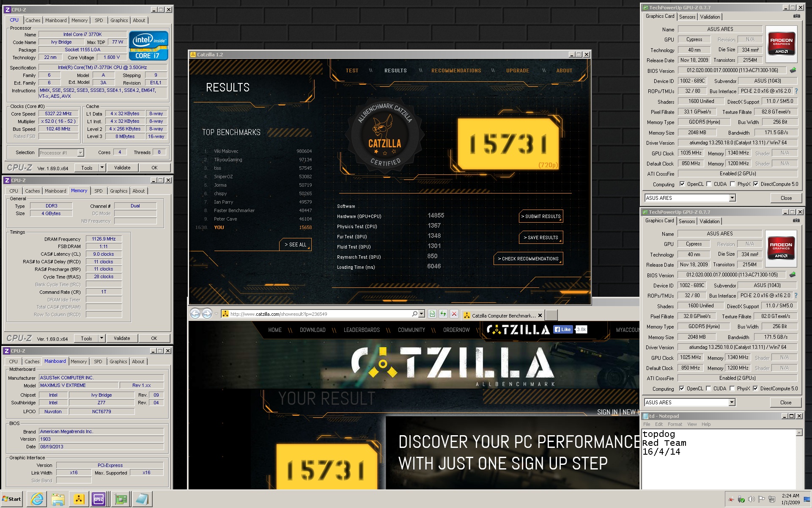This screenshot has width=812, height=508.
Task: Click the compatibility view icon beside address bar
Action: (432, 314)
